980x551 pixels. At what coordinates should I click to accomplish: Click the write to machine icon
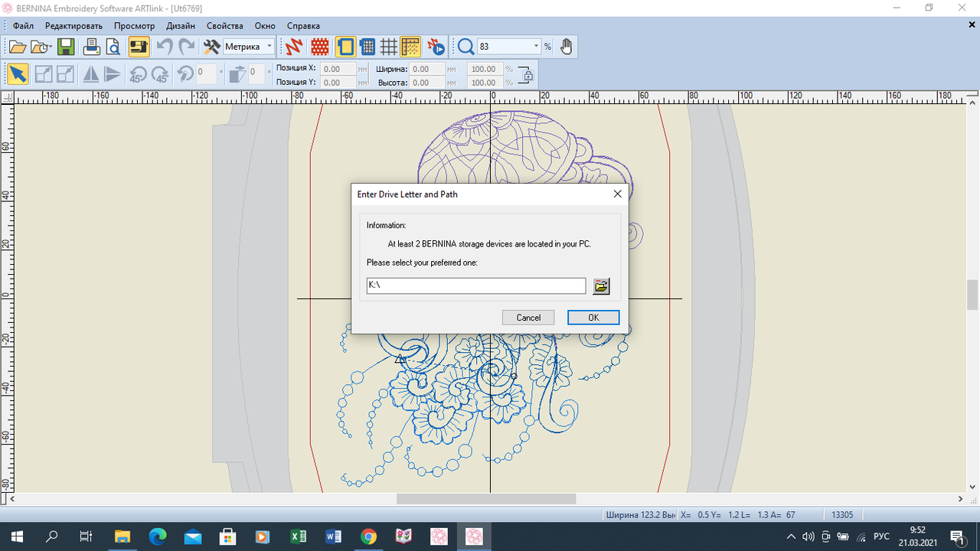(139, 47)
